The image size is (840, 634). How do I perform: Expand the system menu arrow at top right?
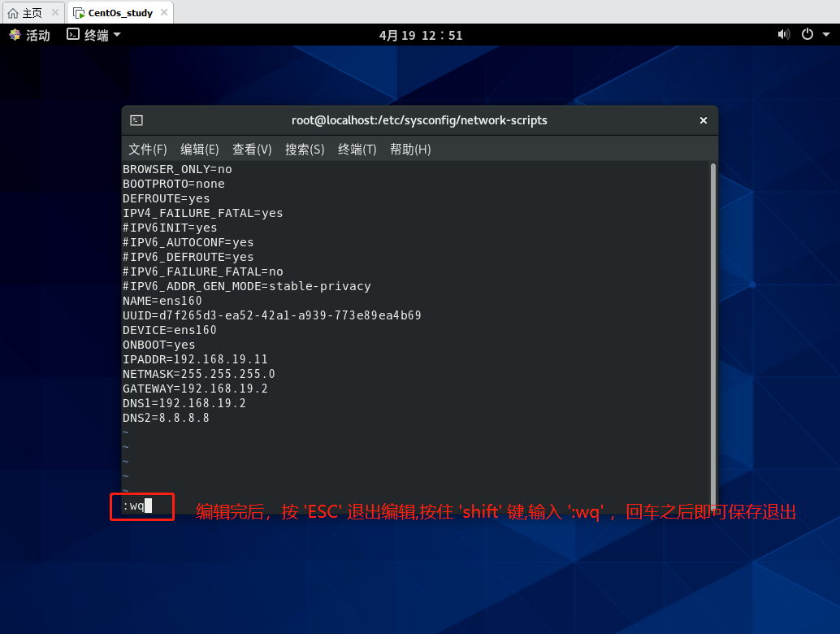click(x=825, y=35)
